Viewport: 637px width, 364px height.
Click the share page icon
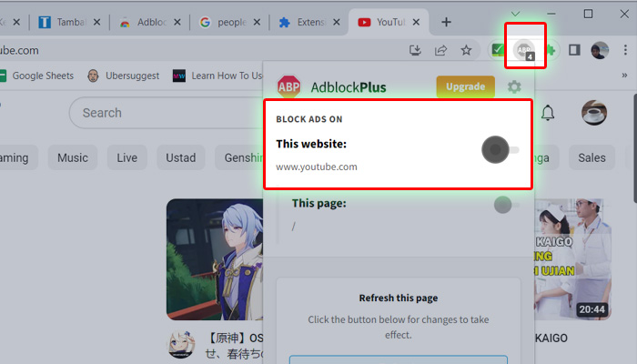coord(440,50)
